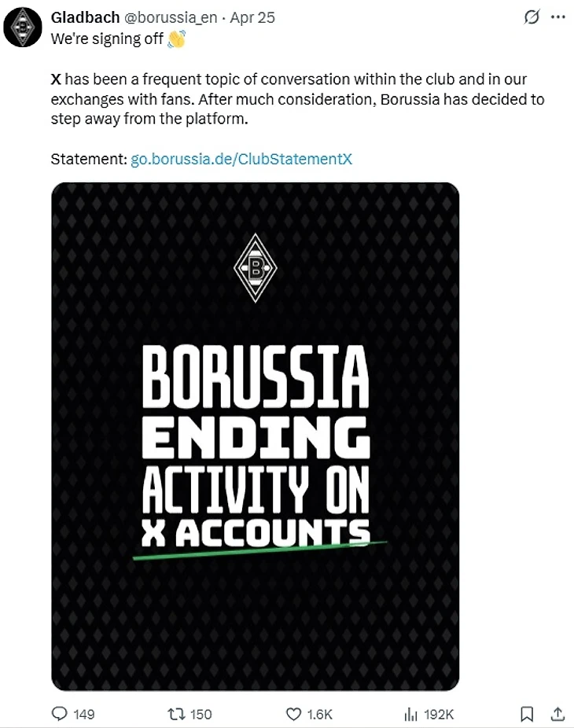Click the Apr 25 timestamp
The width and height of the screenshot is (574, 728).
(252, 17)
